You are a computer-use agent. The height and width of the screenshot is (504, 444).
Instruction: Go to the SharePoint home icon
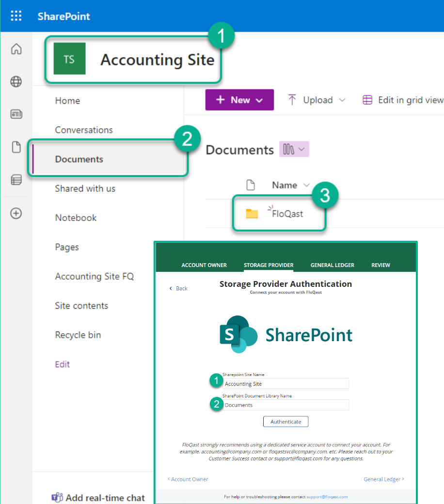(x=16, y=49)
